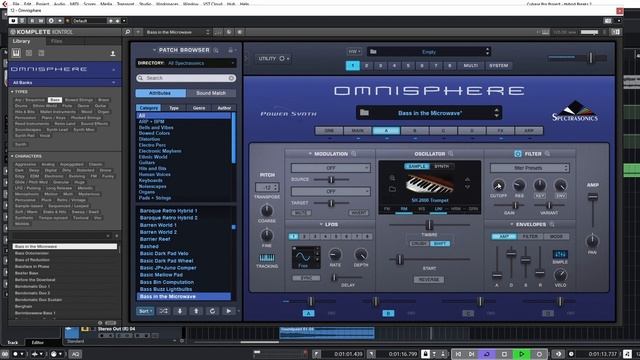The image size is (640, 360).
Task: Select the MULTI page tab
Action: 470,66
